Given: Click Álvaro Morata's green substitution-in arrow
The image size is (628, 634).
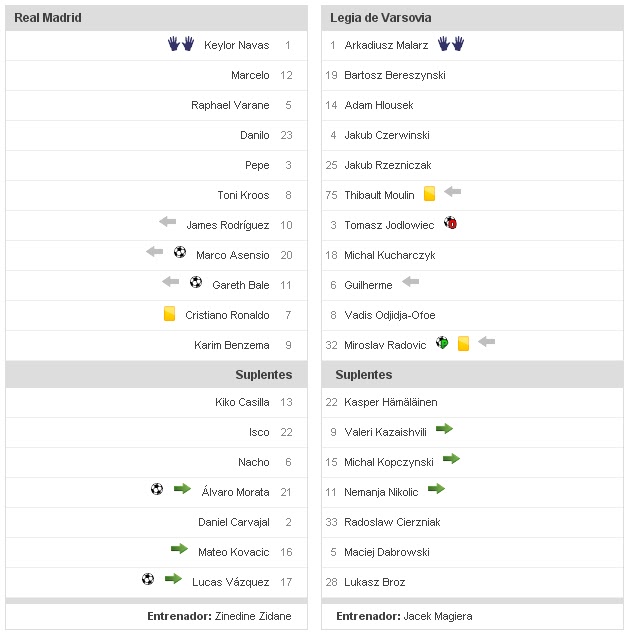Looking at the screenshot, I should 182,489.
